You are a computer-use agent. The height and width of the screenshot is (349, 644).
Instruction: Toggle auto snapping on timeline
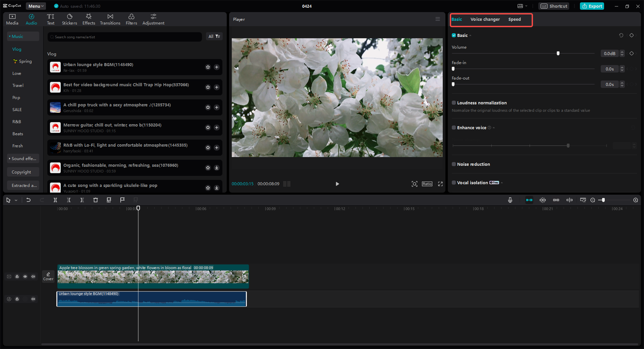click(x=543, y=200)
